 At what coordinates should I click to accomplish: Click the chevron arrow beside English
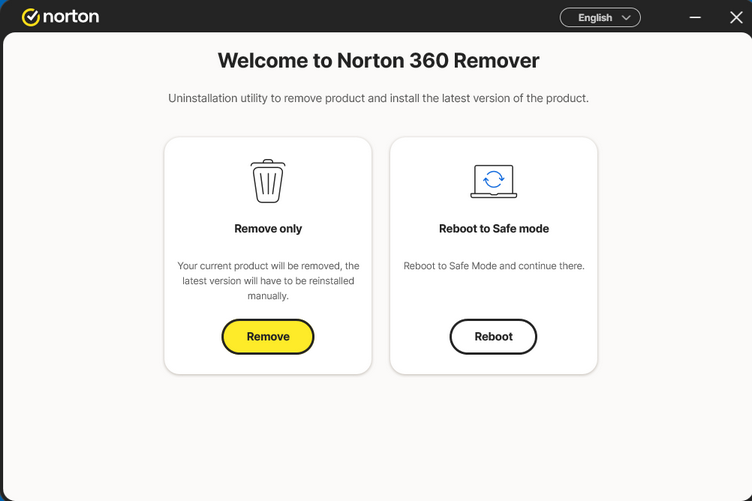pos(627,18)
